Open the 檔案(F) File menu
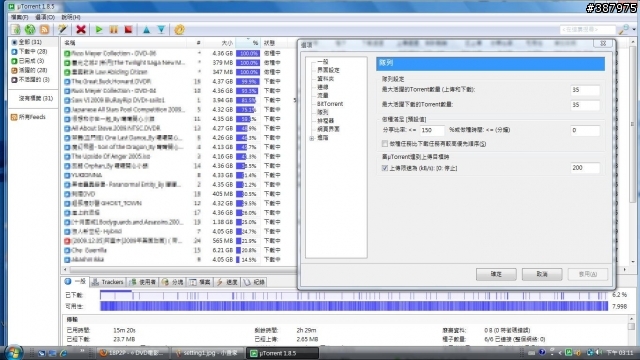The image size is (640, 360). [19, 17]
